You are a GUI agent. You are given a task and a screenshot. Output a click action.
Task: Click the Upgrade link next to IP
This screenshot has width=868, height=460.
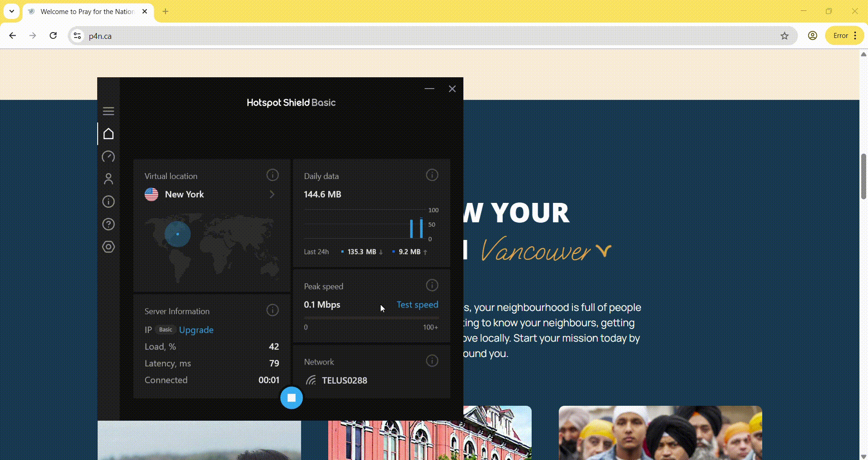[196, 330]
